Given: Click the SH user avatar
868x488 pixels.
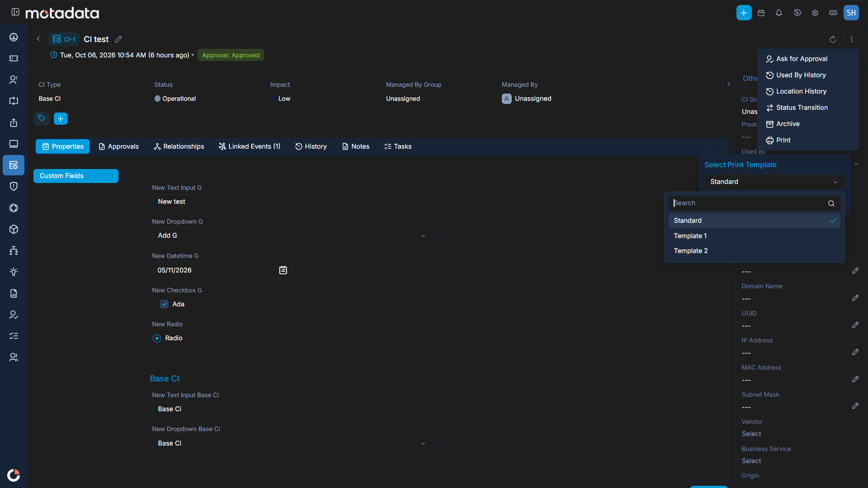Looking at the screenshot, I should point(851,13).
